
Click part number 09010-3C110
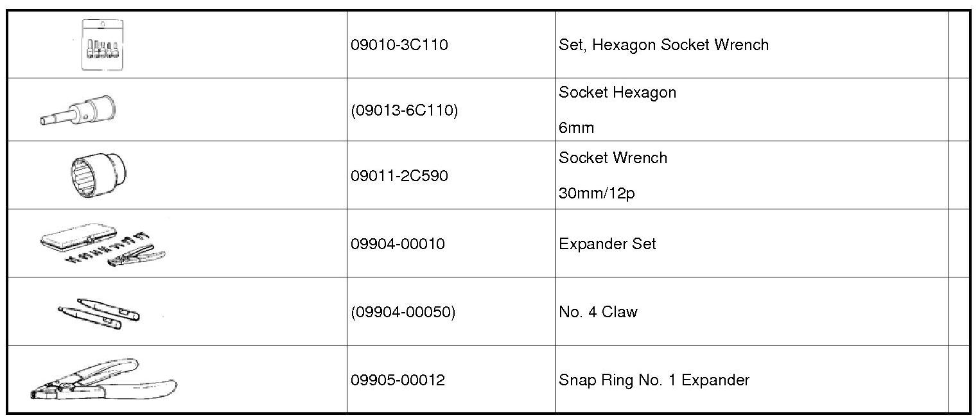tap(399, 45)
